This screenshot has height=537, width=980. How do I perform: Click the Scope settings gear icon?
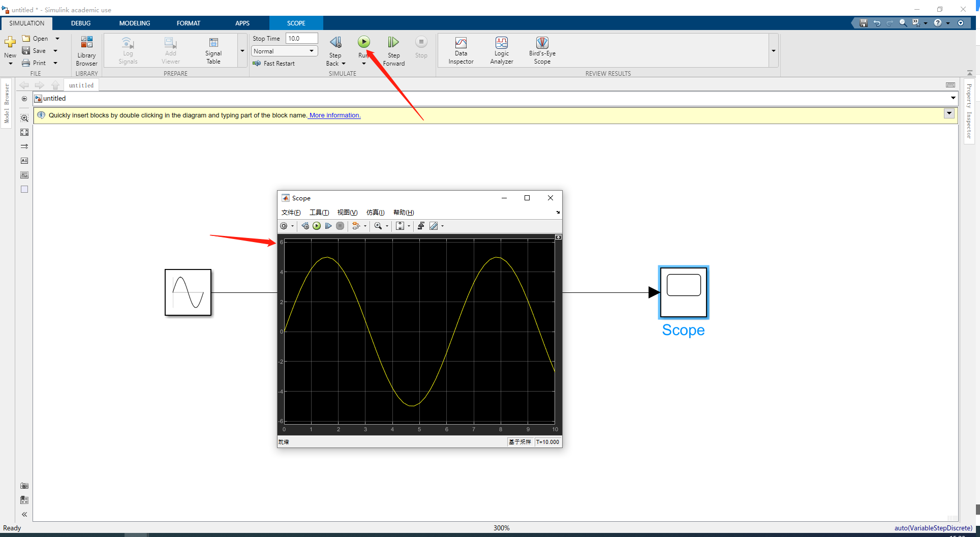point(285,226)
